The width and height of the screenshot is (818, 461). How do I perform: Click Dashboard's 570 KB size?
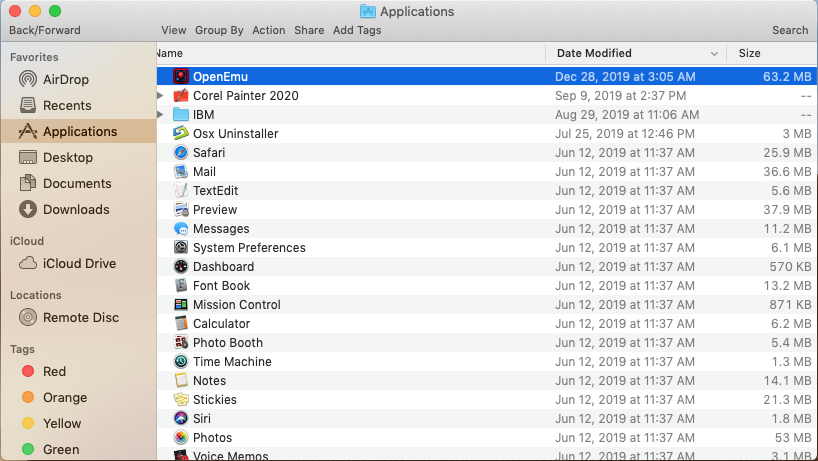790,266
